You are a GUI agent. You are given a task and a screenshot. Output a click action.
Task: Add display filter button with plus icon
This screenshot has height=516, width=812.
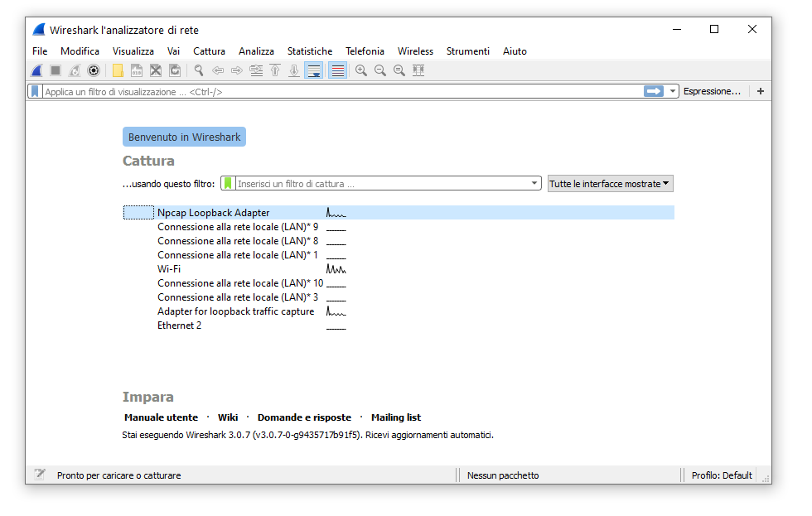pyautogui.click(x=761, y=91)
